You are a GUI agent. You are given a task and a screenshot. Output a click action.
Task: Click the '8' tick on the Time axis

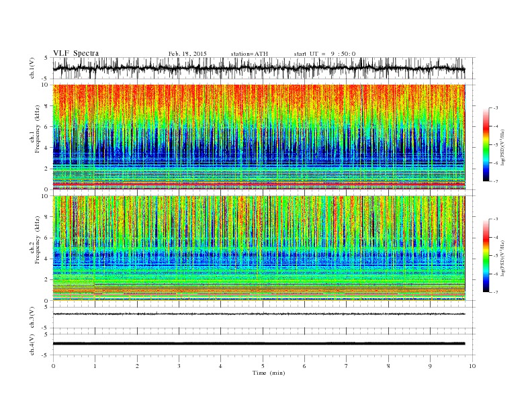click(x=388, y=366)
